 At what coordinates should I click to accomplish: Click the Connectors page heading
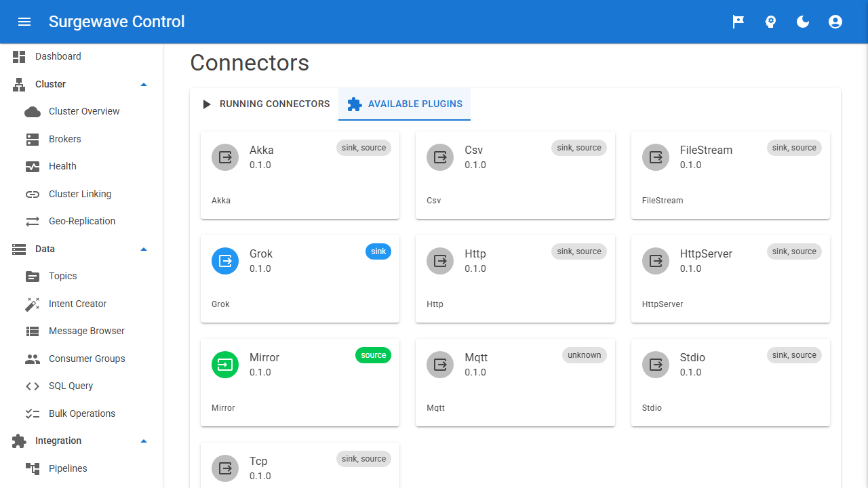250,63
